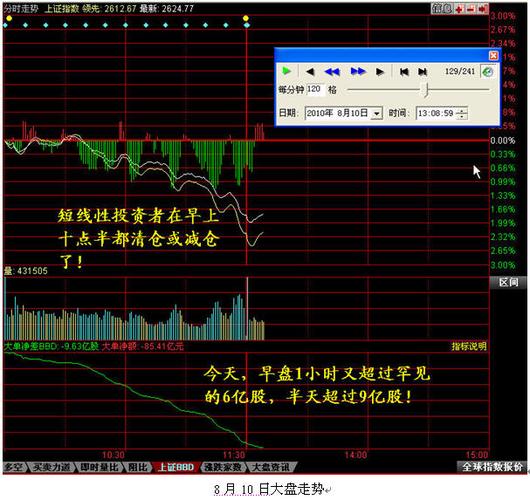Step back one frame with single left arrow
The image size is (530, 500).
click(310, 72)
